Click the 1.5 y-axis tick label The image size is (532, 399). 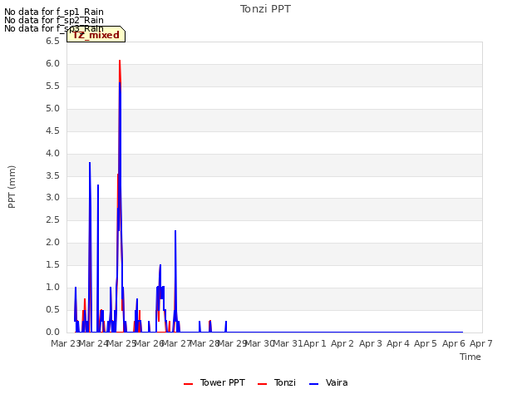click(x=52, y=265)
